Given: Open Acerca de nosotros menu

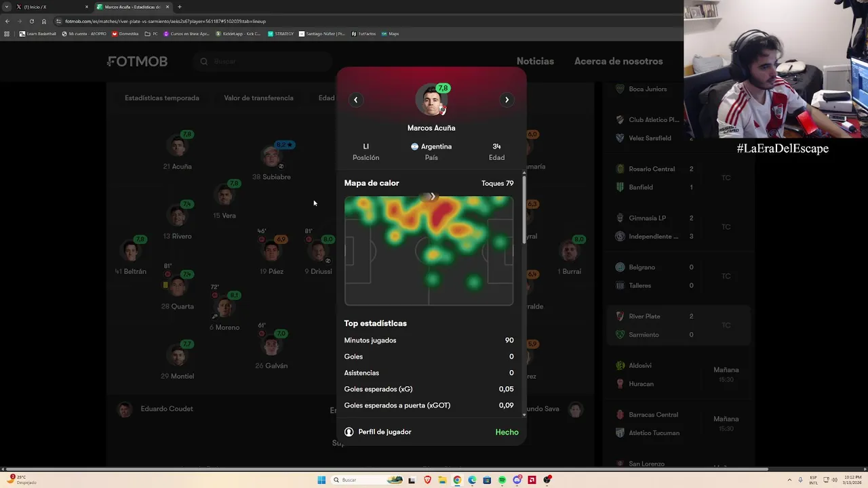Looking at the screenshot, I should click(618, 61).
